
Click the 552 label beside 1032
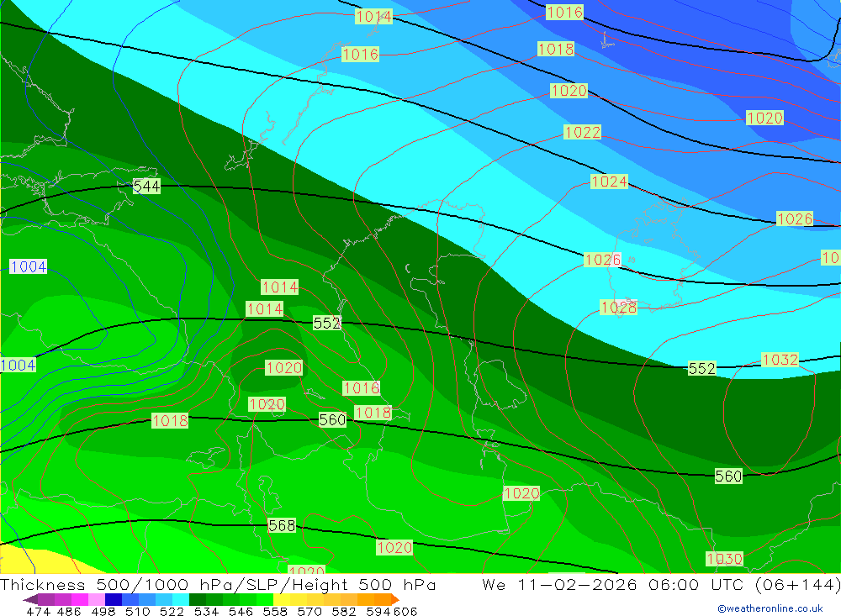coord(702,368)
